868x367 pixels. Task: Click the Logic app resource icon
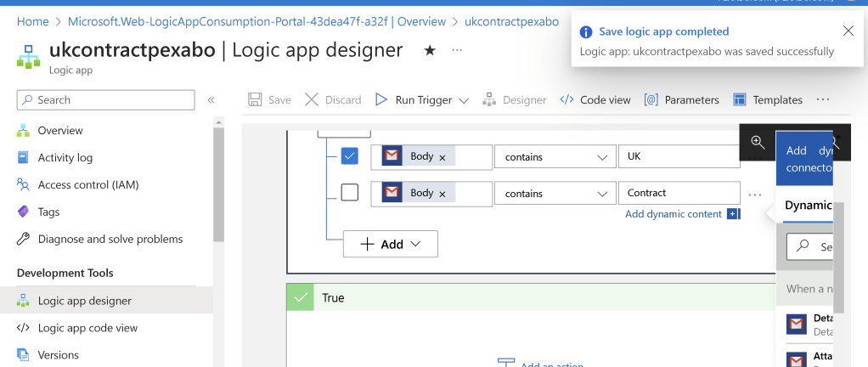28,56
